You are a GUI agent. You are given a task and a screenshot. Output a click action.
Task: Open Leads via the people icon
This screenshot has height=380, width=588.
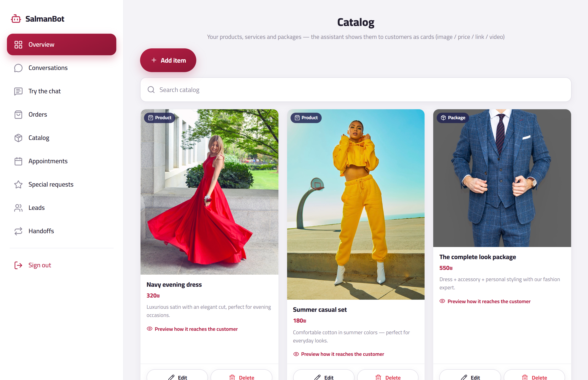(18, 208)
